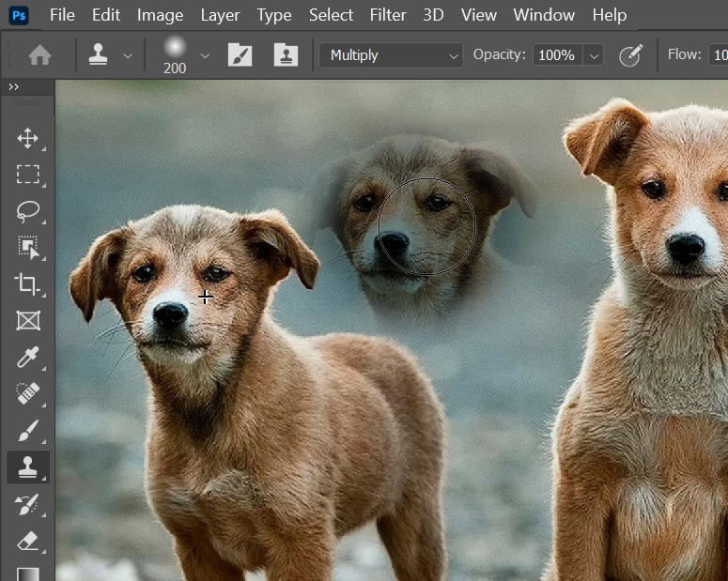Viewport: 728px width, 581px height.
Task: Open the Help menu
Action: pos(610,15)
